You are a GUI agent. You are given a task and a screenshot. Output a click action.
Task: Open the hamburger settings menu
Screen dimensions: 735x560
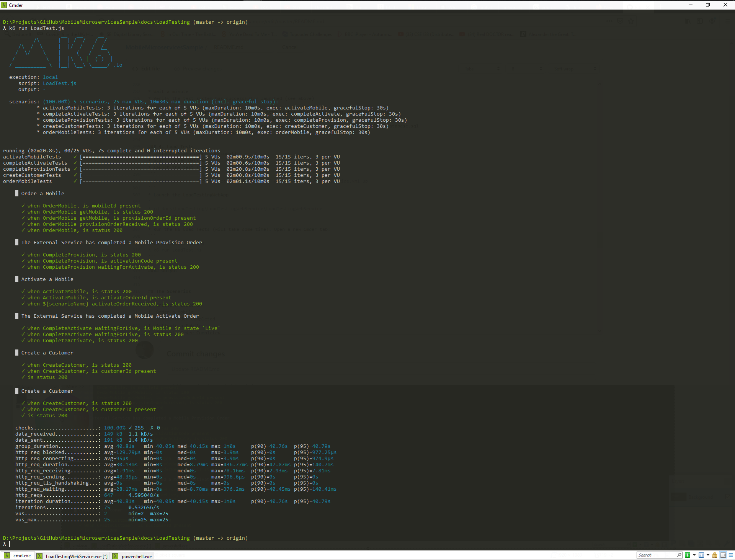731,555
